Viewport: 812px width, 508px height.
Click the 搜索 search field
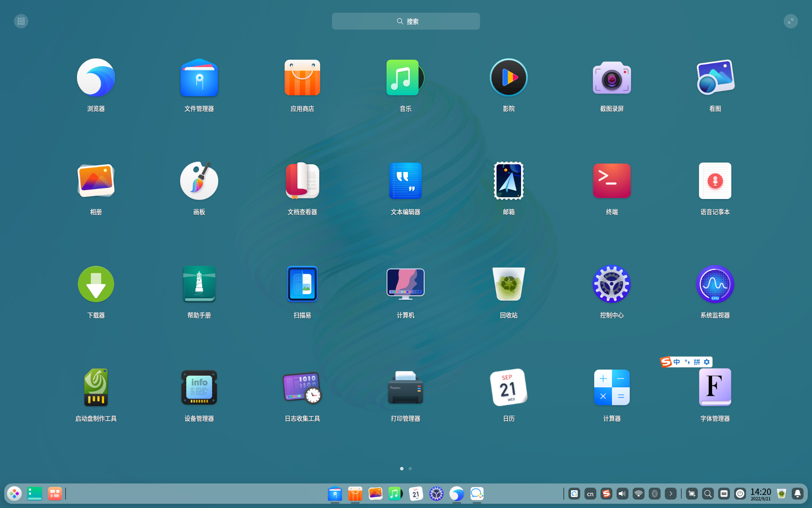(406, 21)
